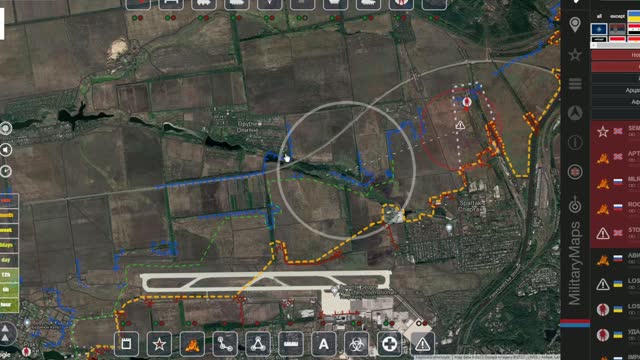
Task: Open the fire event starting ROC
Action: tap(616, 208)
